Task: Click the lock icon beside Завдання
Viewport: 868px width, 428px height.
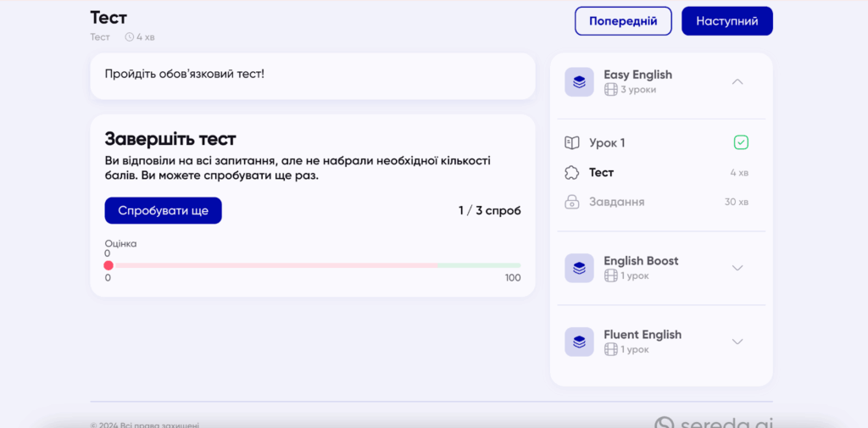Action: tap(572, 202)
